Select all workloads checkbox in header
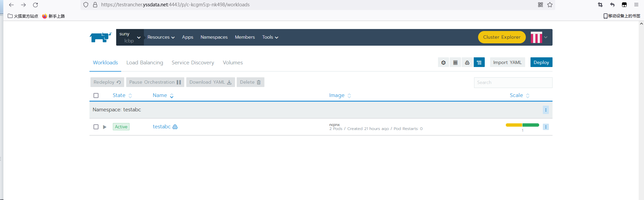This screenshot has height=200, width=644. point(96,96)
